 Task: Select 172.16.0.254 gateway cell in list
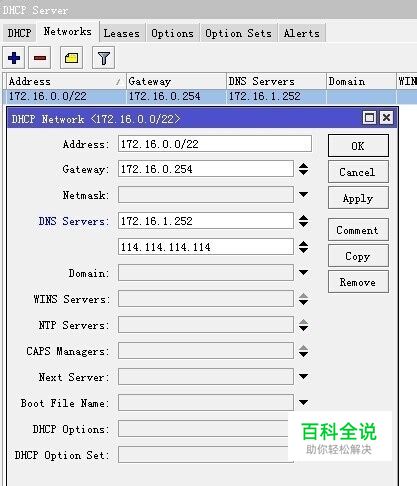point(176,96)
